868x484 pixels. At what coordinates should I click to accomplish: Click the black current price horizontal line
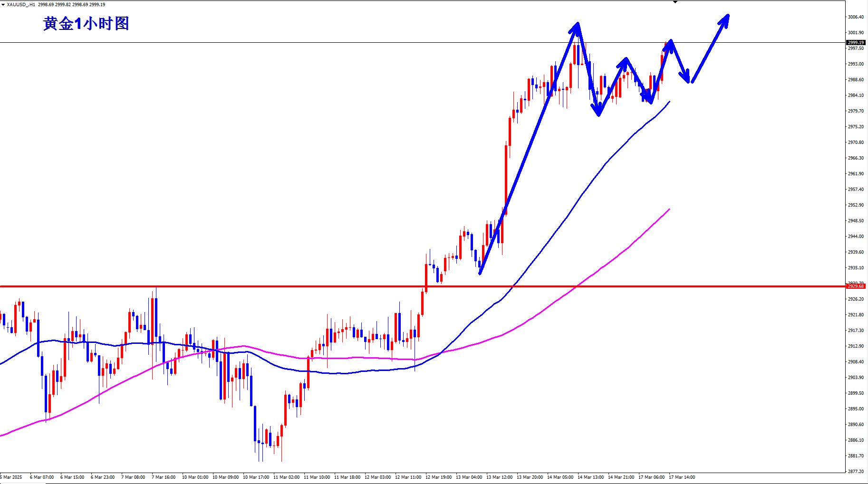(x=285, y=42)
